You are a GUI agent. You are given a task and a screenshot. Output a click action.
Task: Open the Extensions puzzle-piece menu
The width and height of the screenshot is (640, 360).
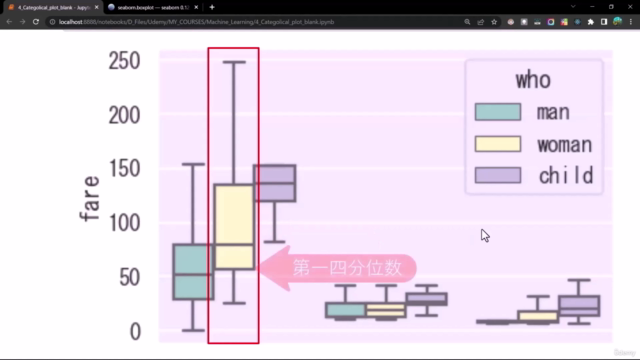(x=591, y=22)
